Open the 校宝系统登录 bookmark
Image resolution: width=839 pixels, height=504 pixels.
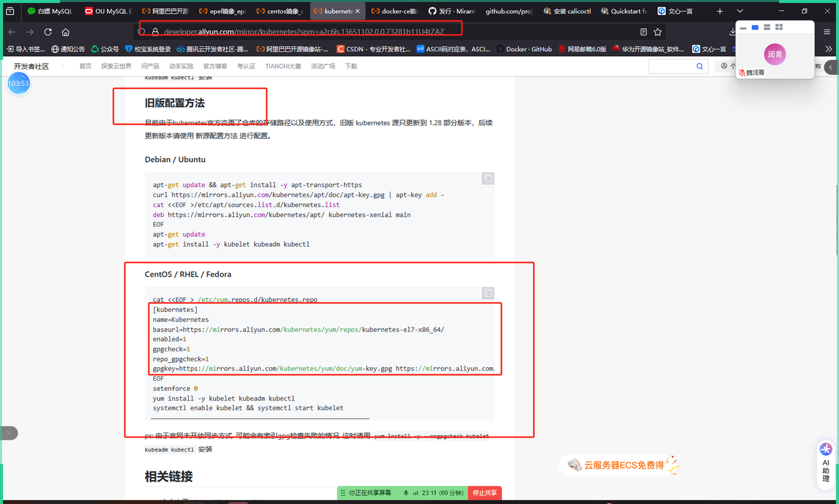click(147, 49)
